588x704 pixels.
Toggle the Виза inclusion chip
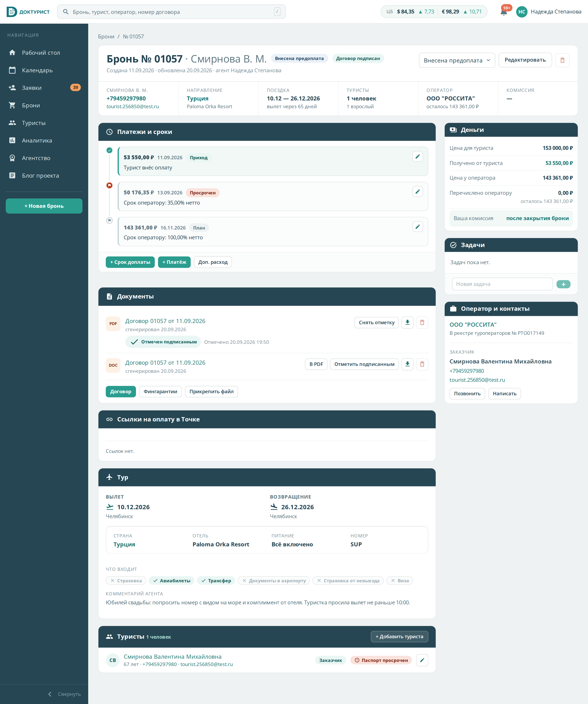click(400, 581)
